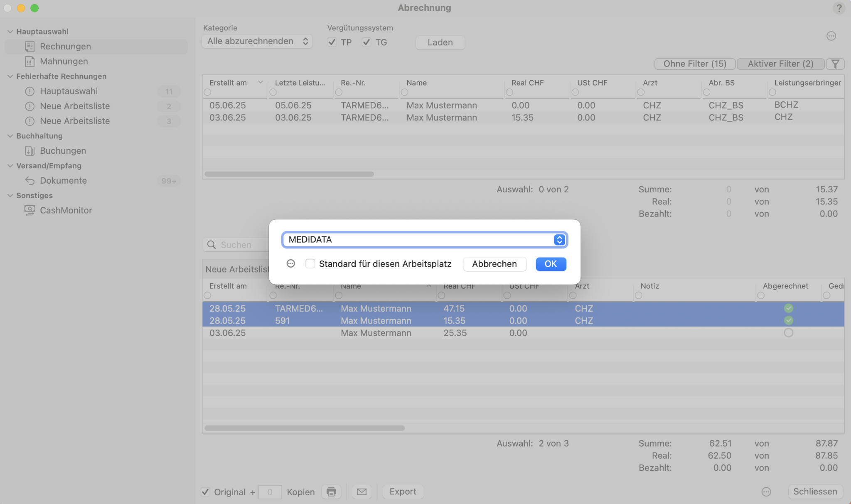Click the CashMonitor screen icon
The width and height of the screenshot is (851, 504).
30,211
